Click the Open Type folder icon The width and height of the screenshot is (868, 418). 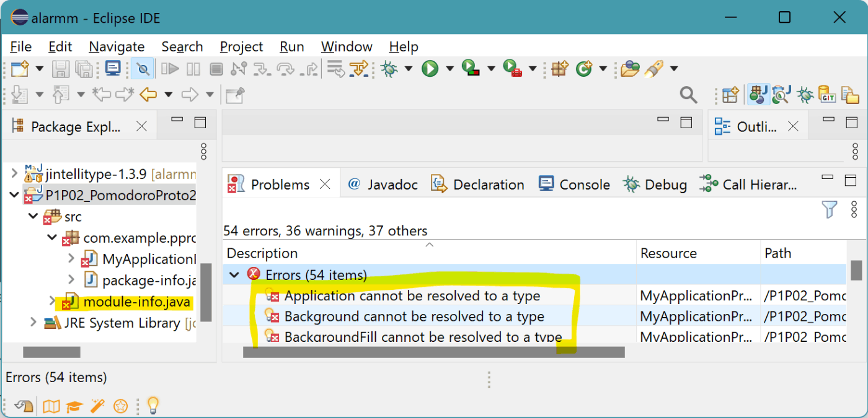(630, 68)
